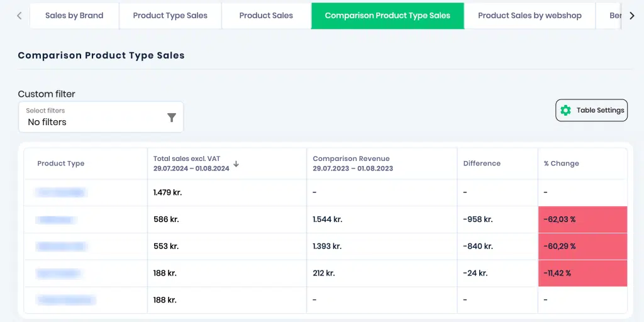Click the green gear icon in Table Settings

[565, 110]
